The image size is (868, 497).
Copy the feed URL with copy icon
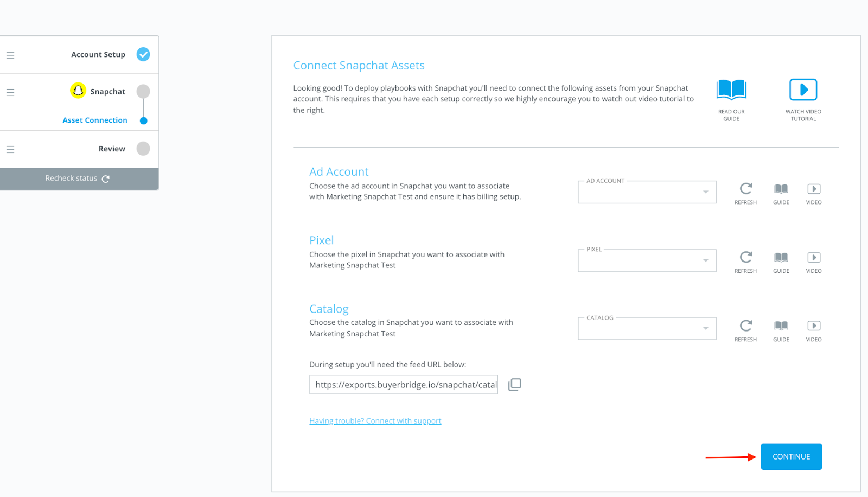click(514, 385)
